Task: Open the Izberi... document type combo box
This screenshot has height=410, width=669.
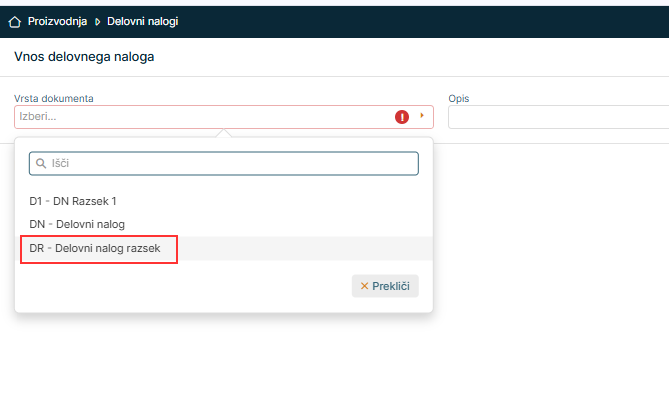Action: coord(200,117)
